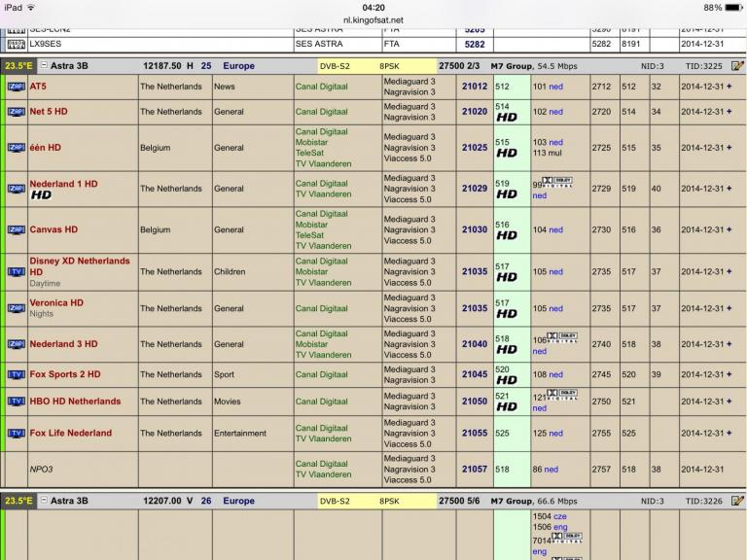Collapse the Astra 3B 12187.50 H transponder
The image size is (747, 560).
coord(44,65)
